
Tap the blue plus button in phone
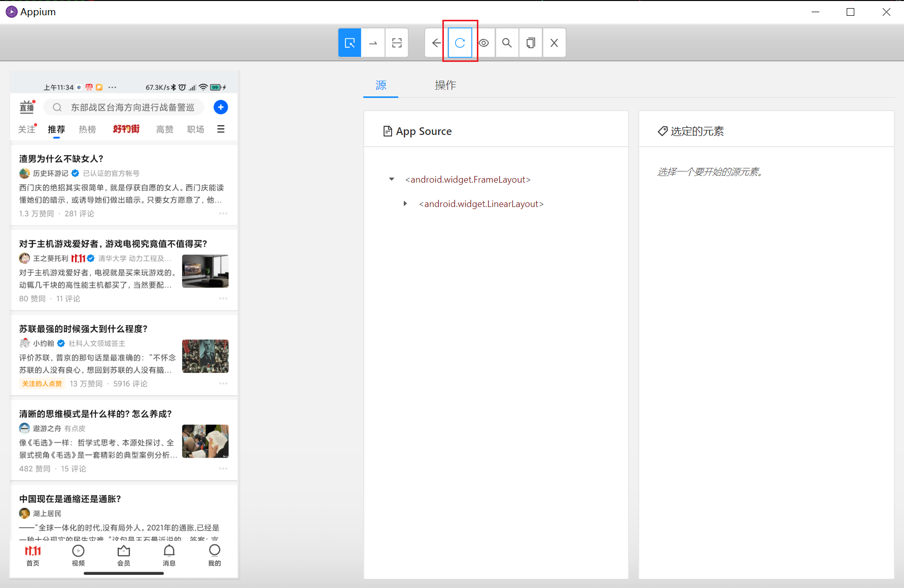pos(221,107)
